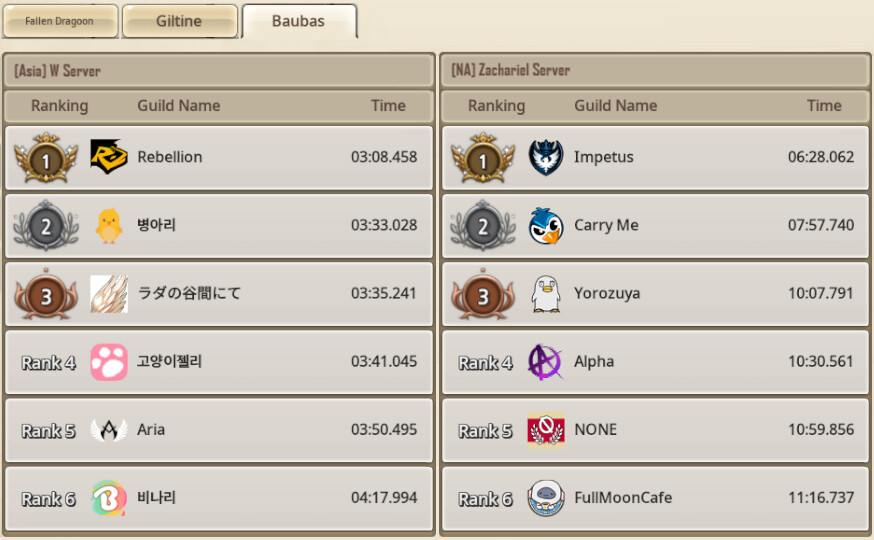874x540 pixels.
Task: Click the Guild Name header in NA table
Action: click(x=615, y=105)
